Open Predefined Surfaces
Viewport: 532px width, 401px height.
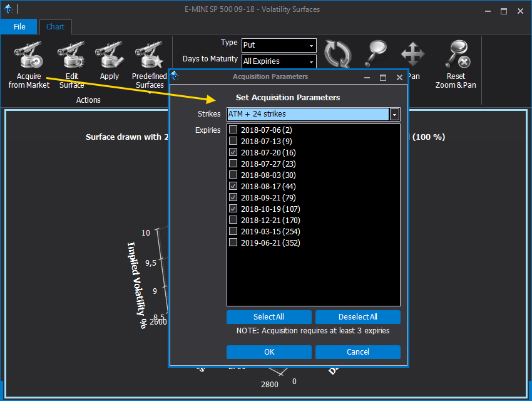(x=150, y=57)
